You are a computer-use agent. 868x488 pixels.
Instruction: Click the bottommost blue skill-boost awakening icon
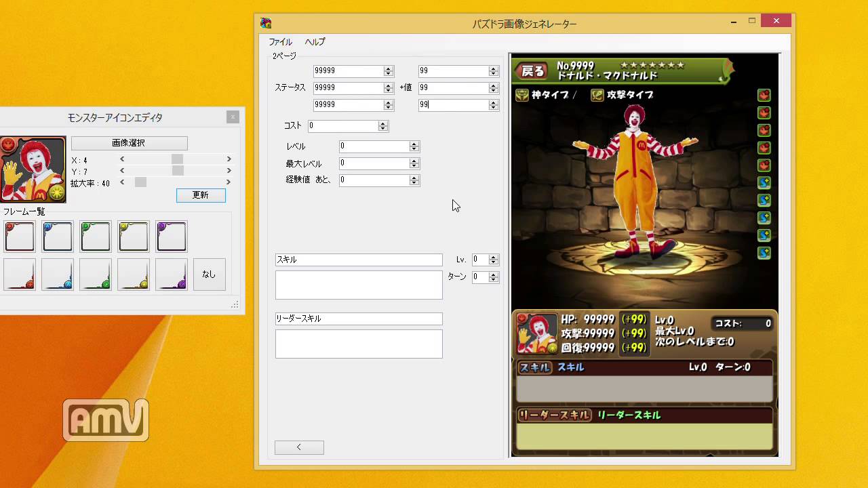(x=764, y=253)
